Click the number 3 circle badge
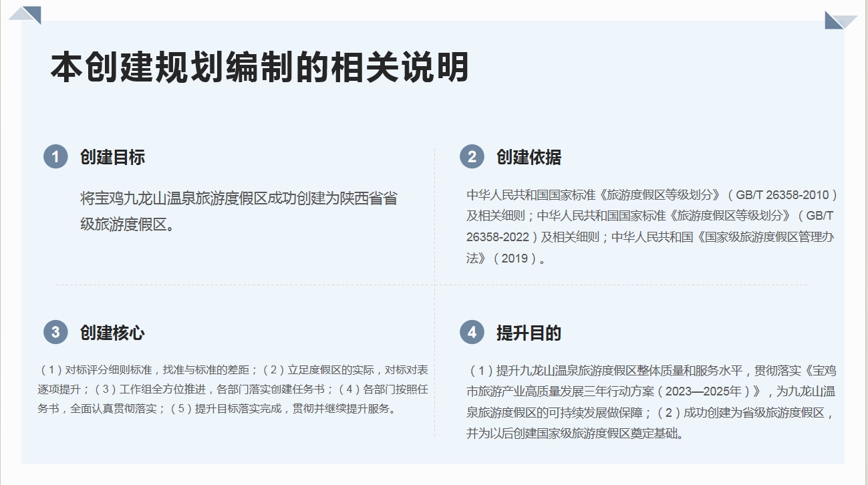The width and height of the screenshot is (868, 485). click(x=55, y=332)
